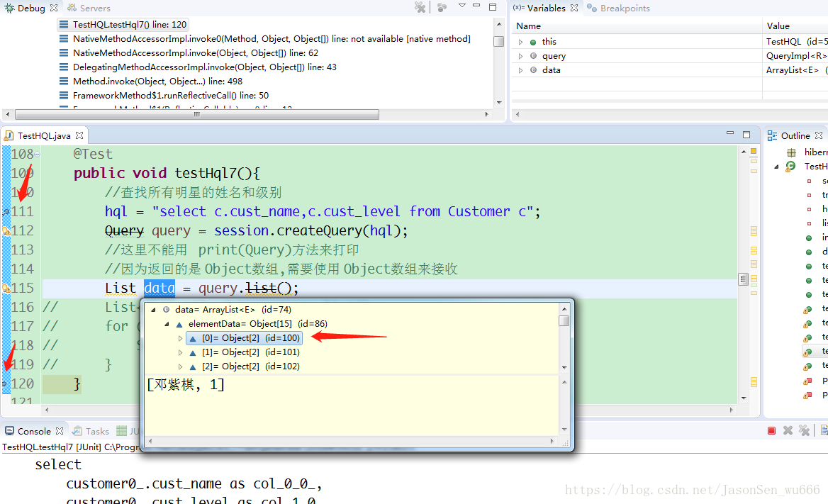Open the Debug view menu dropdown arrow
The image size is (828, 504).
click(462, 5)
